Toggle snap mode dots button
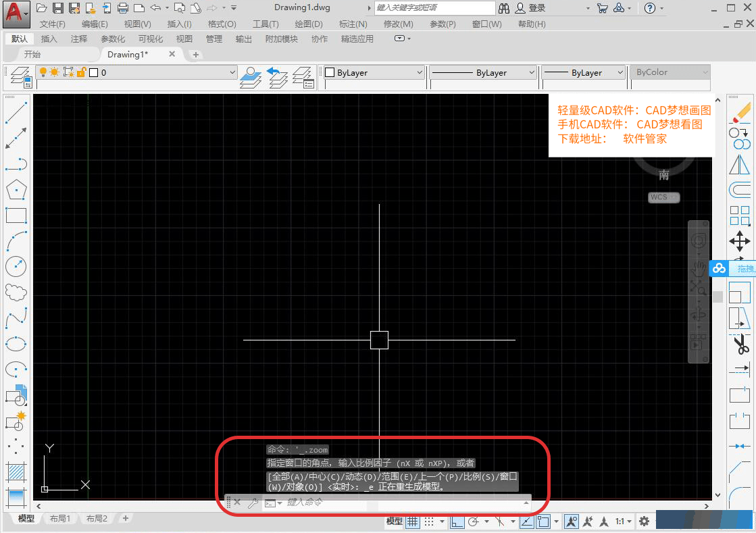This screenshot has height=533, width=756. point(428,522)
